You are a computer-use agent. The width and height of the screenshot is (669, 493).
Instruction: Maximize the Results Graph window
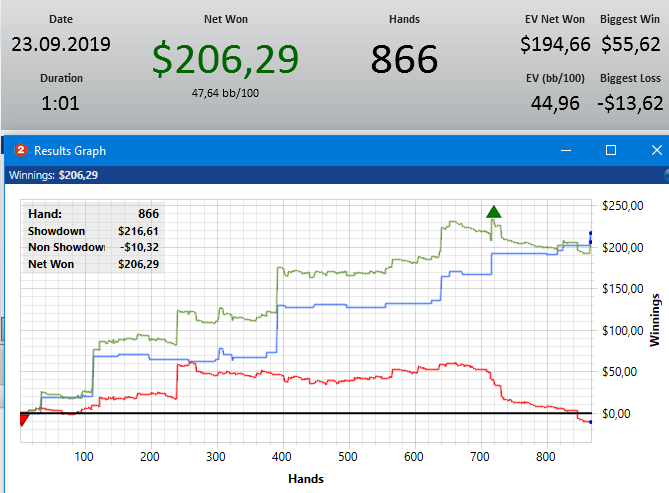click(611, 150)
